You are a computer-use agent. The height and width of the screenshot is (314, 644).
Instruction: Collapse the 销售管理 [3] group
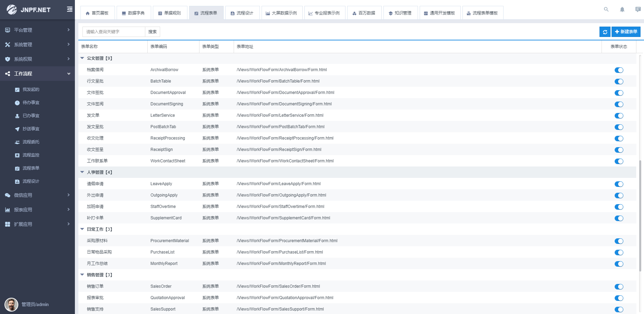pyautogui.click(x=82, y=275)
